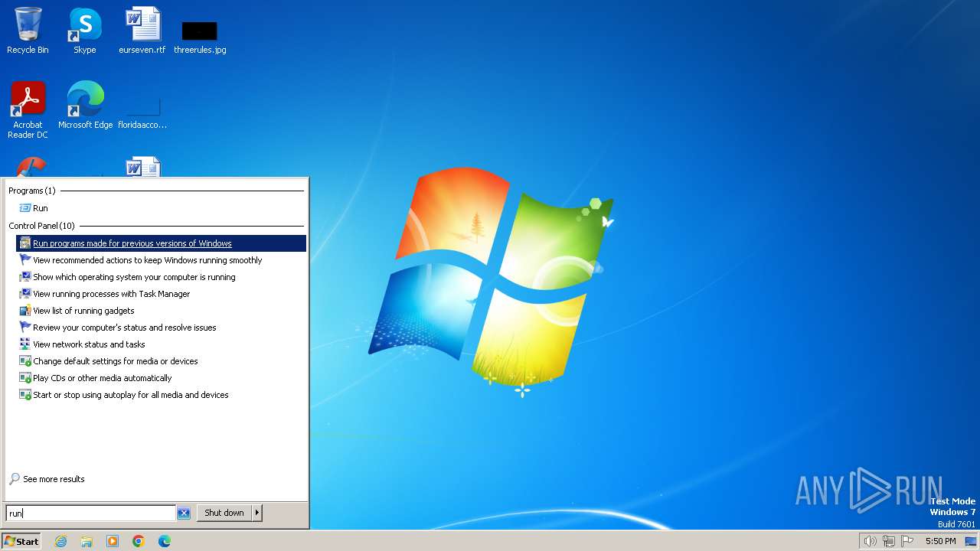Open Start or stop using autoplay option

162,395
